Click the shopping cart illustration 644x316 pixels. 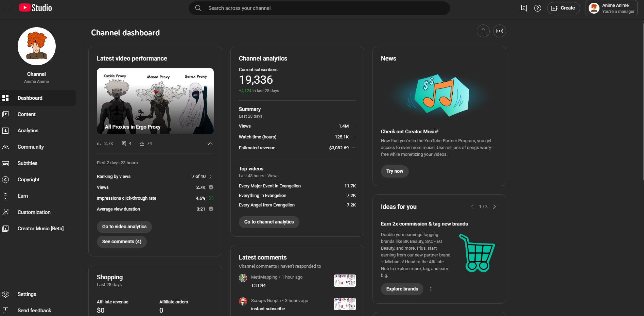click(477, 253)
